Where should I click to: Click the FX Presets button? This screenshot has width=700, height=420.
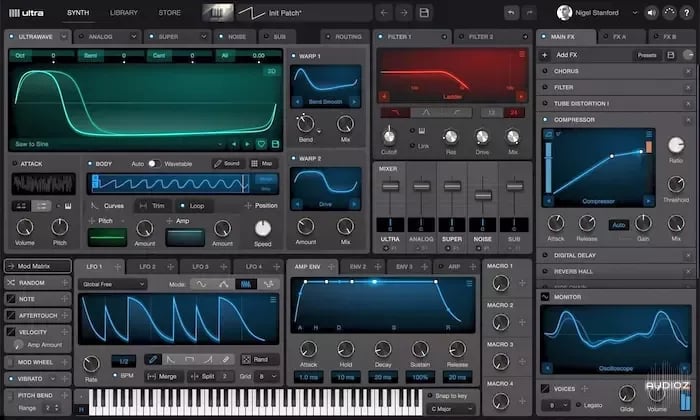click(x=647, y=55)
